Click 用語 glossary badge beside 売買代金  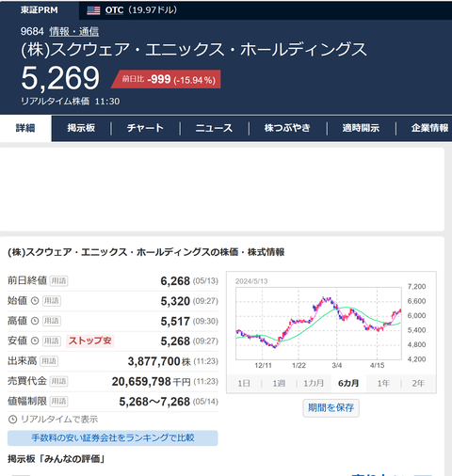pyautogui.click(x=58, y=381)
